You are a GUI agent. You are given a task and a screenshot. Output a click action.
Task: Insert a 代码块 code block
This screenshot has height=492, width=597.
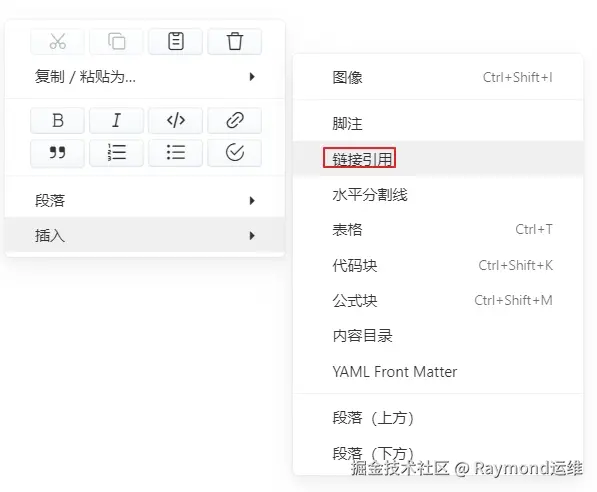click(438, 265)
